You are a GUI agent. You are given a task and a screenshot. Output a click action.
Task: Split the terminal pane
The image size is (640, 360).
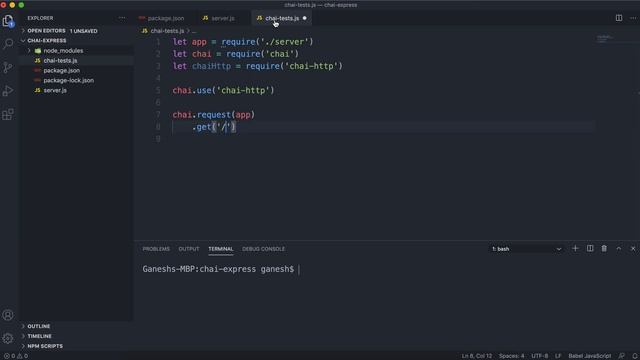[x=590, y=248]
